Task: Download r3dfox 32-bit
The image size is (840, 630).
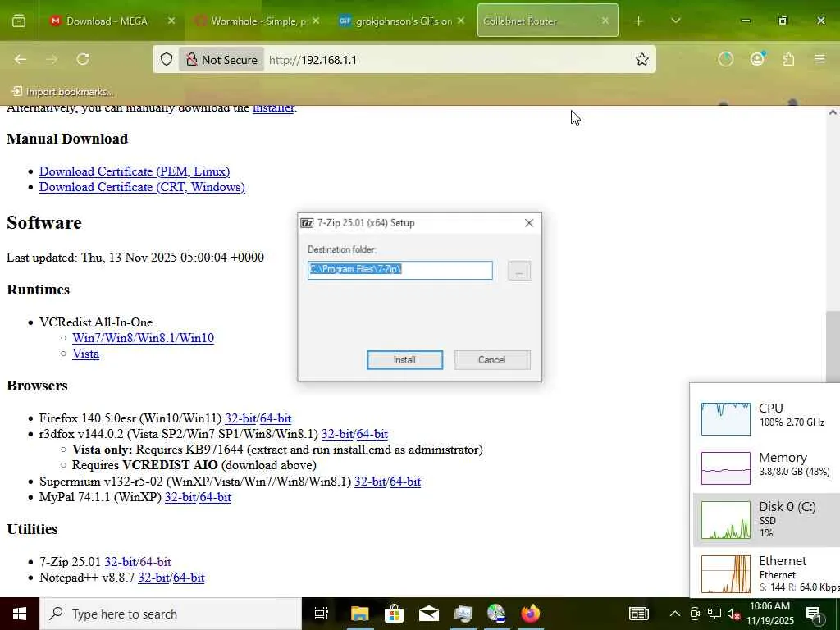Action: [337, 434]
